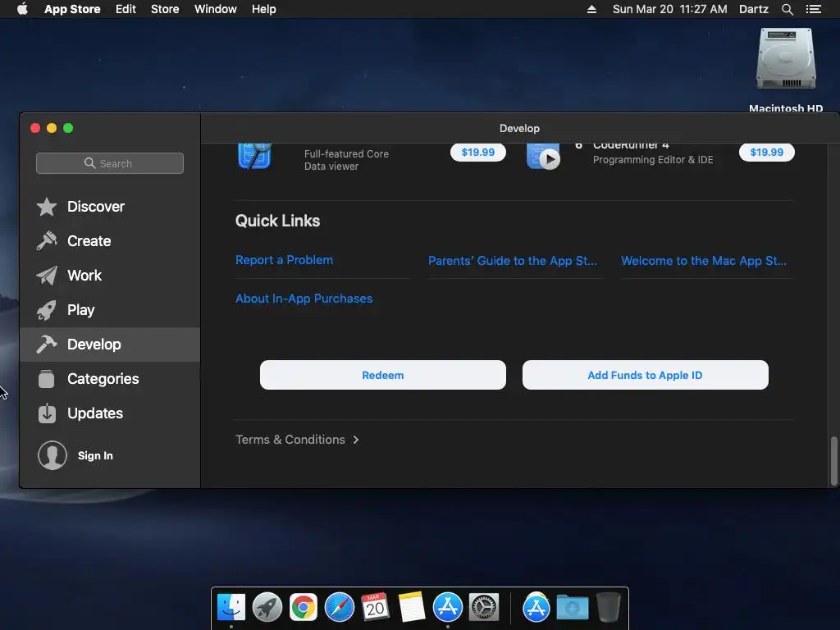840x630 pixels.
Task: Click the Sign In label
Action: tap(95, 455)
